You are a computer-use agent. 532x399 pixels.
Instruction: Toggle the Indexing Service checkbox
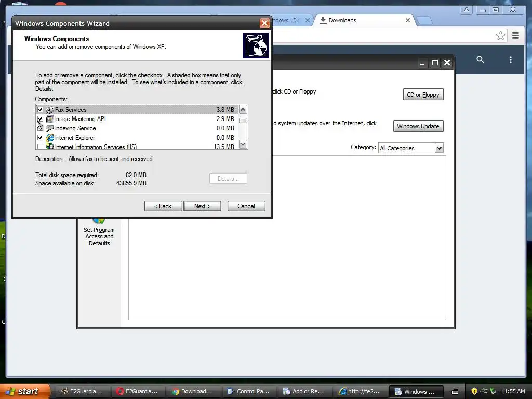pyautogui.click(x=41, y=128)
